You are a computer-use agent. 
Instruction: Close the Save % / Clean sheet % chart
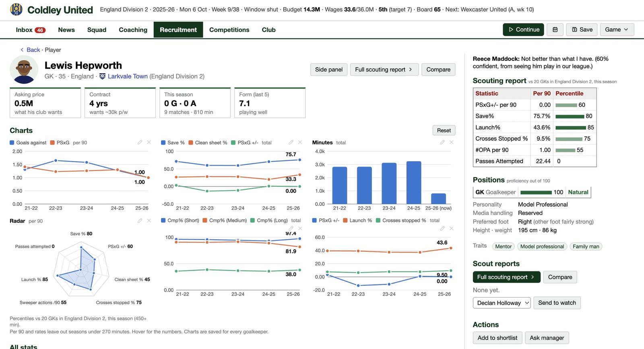point(300,142)
